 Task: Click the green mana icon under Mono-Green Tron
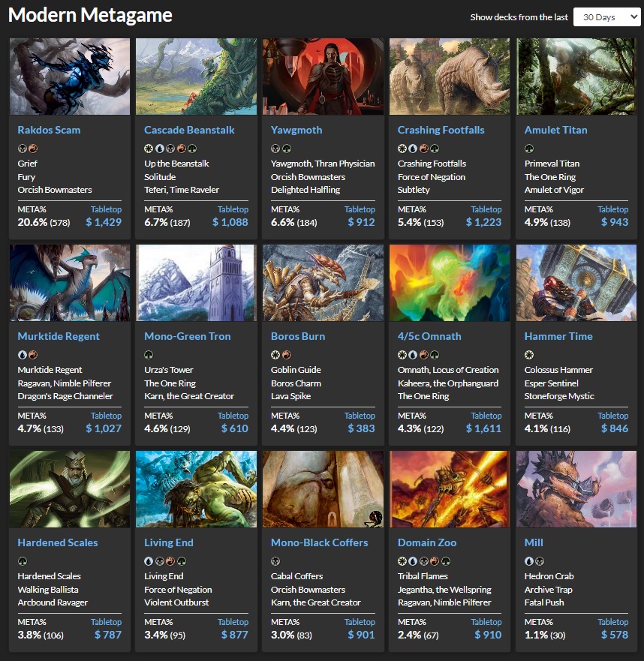coord(149,355)
